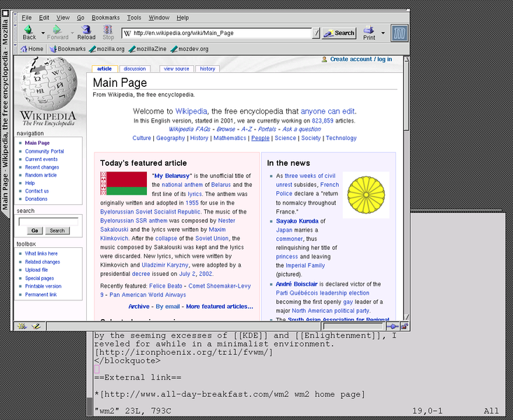Viewport: 513px width, 420px height.
Task: Open the Print button dropdown arrow
Action: coord(383,33)
